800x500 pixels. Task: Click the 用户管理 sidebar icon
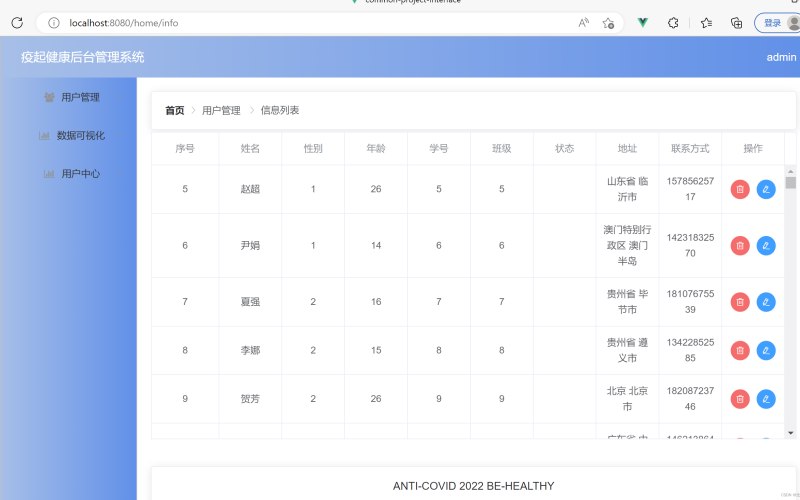49,97
